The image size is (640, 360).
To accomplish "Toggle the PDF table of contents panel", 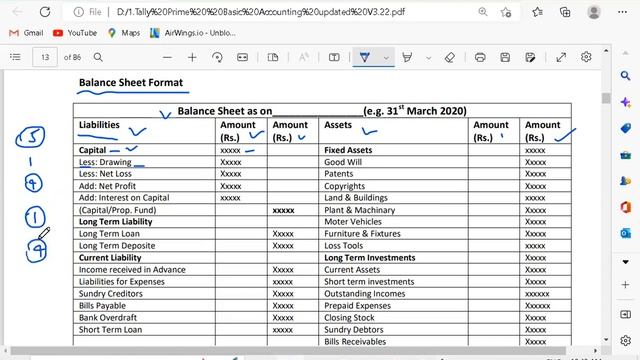I will point(15,57).
